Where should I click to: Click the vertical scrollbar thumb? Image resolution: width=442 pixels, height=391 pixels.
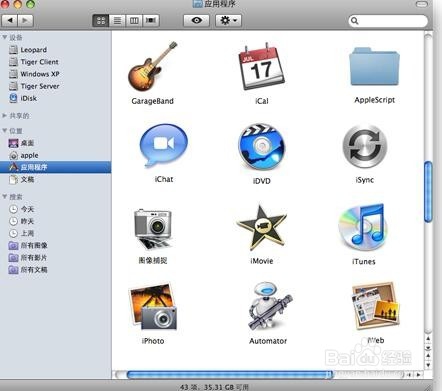click(428, 192)
